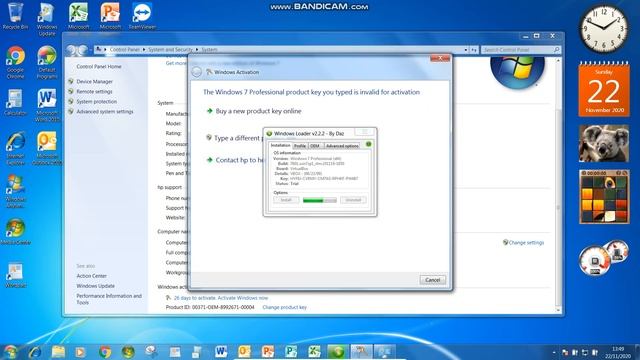This screenshot has width=640, height=360.
Task: Cancel the Windows Activation dialog
Action: click(433, 280)
